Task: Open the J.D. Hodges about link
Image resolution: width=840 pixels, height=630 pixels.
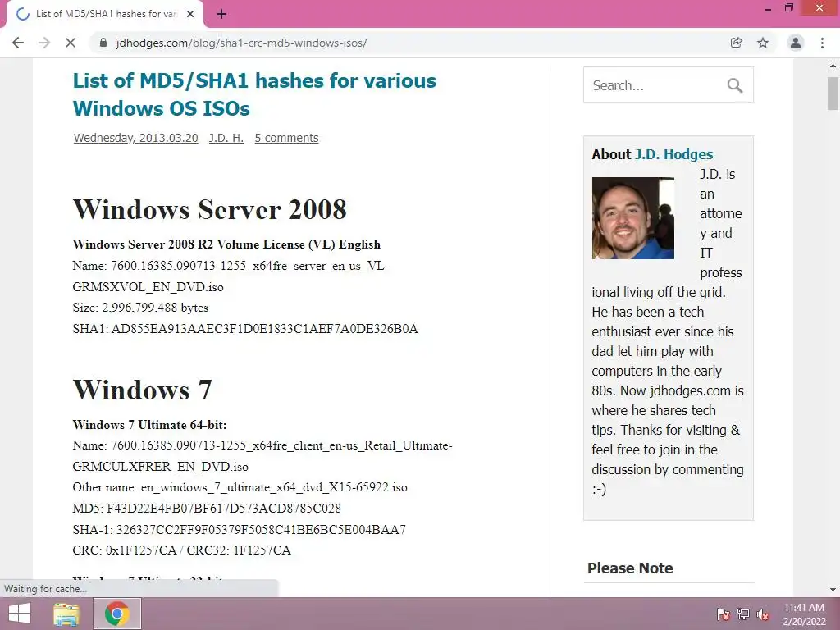Action: pyautogui.click(x=674, y=154)
